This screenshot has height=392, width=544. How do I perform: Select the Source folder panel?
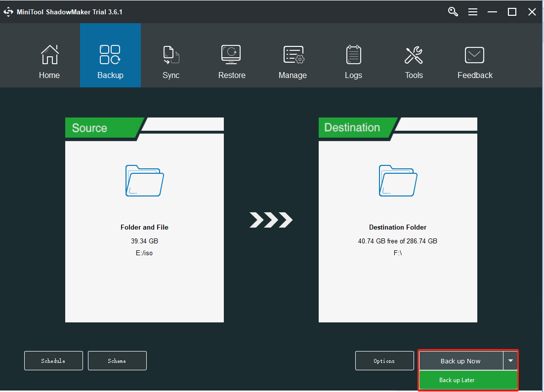pos(144,220)
